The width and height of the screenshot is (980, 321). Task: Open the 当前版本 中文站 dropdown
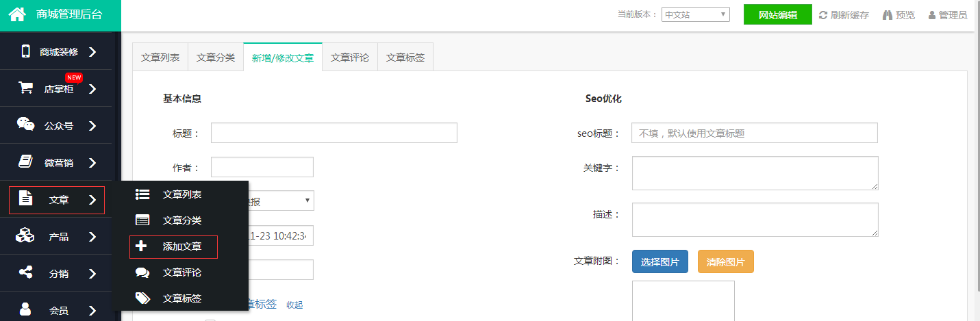click(x=695, y=14)
